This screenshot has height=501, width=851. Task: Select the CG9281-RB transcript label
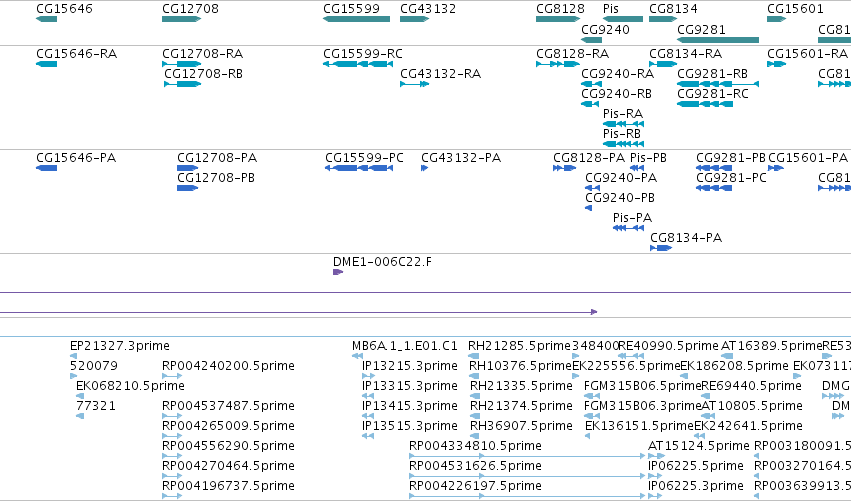pos(712,74)
